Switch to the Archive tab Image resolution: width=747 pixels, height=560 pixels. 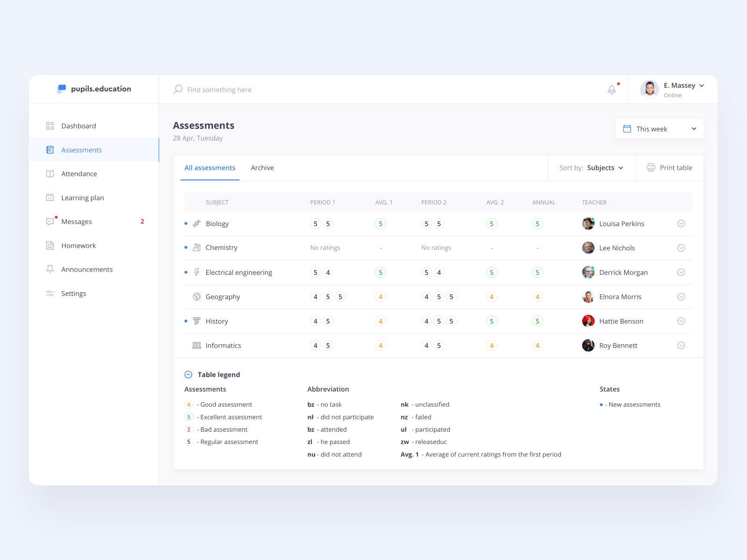coord(262,168)
